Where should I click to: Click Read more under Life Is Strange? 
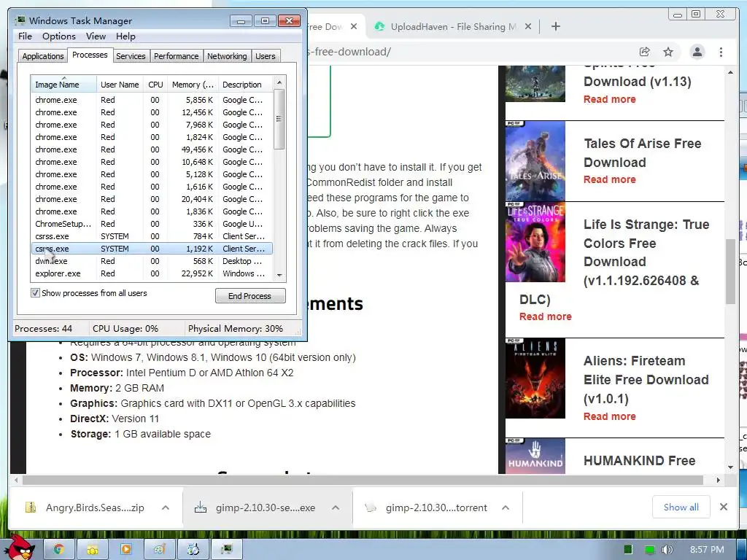click(x=546, y=316)
